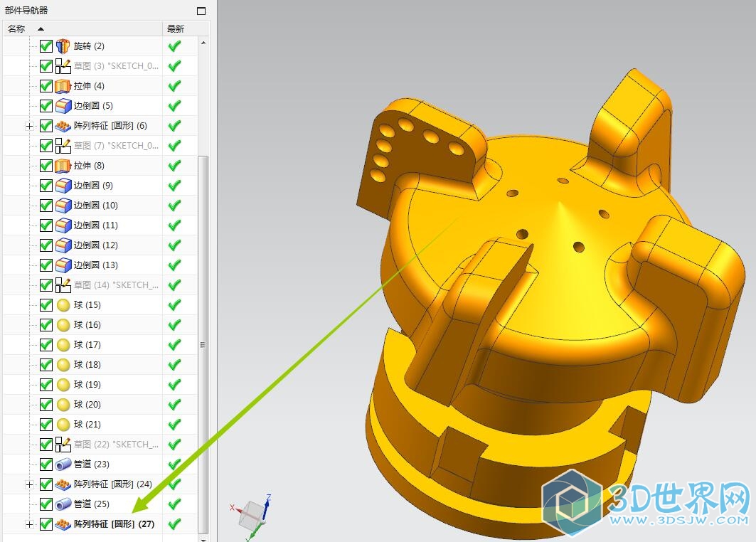Uncheck the checkbox for 拉伸 (8)
Image resolution: width=756 pixels, height=542 pixels.
(46, 166)
